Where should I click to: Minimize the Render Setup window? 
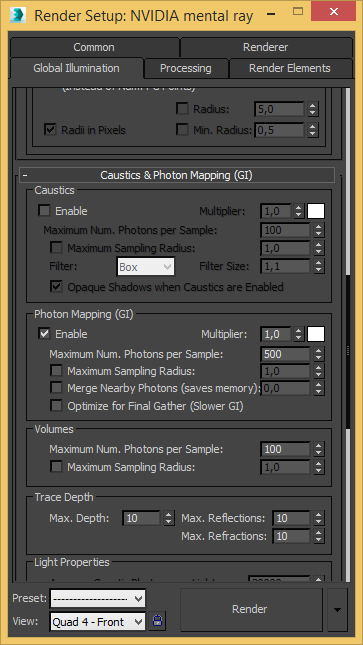click(x=271, y=13)
